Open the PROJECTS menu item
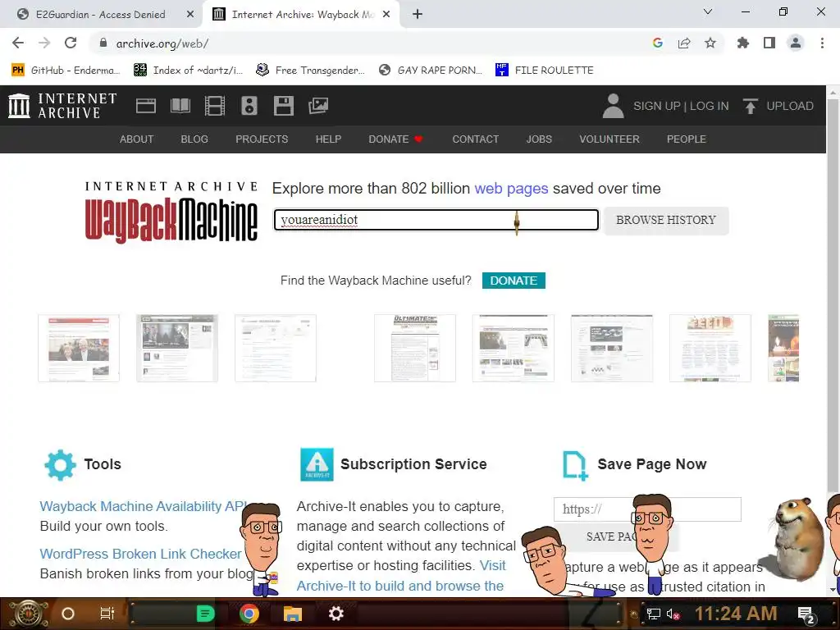The width and height of the screenshot is (840, 630). pyautogui.click(x=262, y=139)
